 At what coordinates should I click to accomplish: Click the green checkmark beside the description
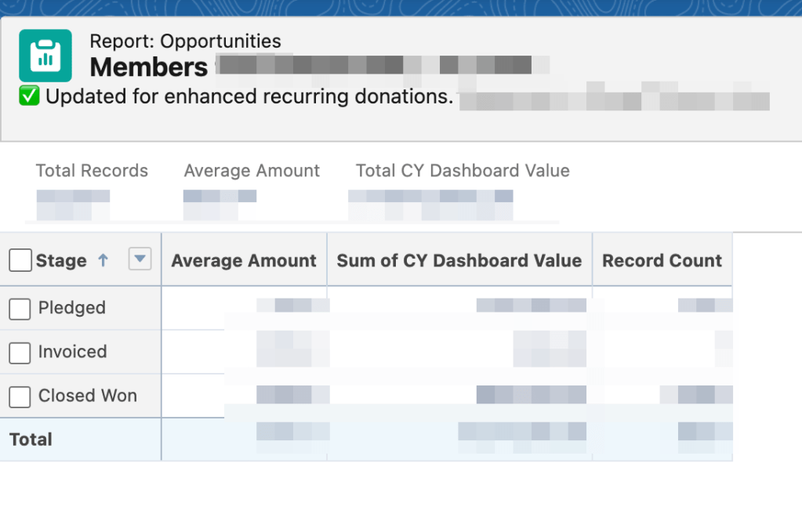(29, 97)
